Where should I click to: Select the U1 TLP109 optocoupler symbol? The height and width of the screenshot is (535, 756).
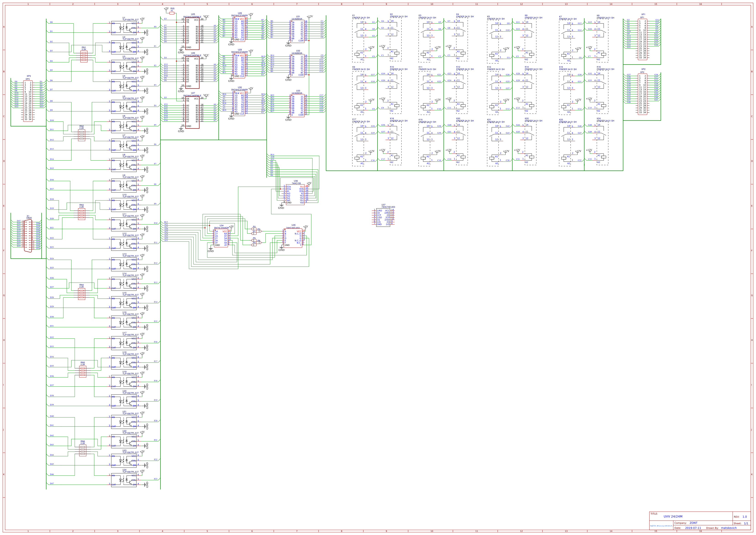pos(124,28)
